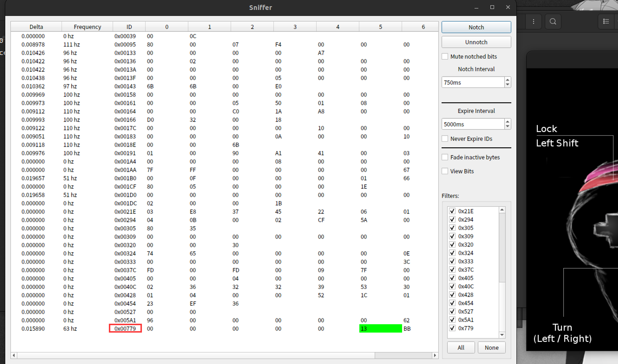
Task: Click the Expire Interval 5000ms field
Action: (473, 124)
